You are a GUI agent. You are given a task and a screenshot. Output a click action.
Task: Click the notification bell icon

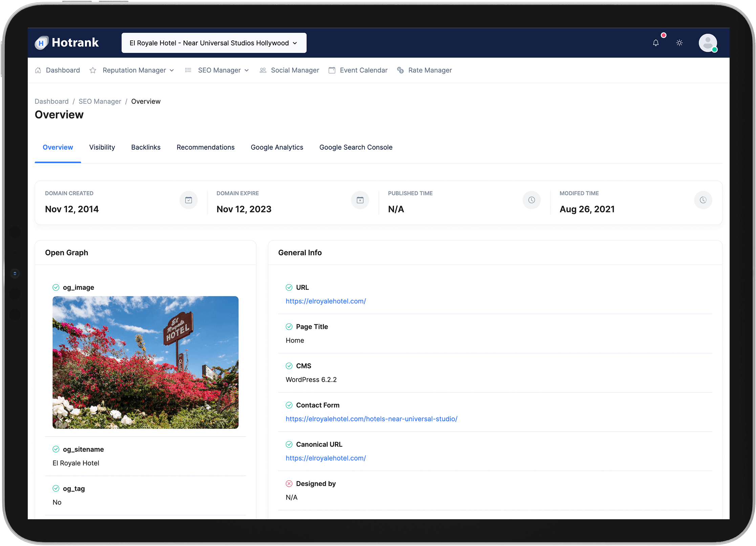(655, 43)
